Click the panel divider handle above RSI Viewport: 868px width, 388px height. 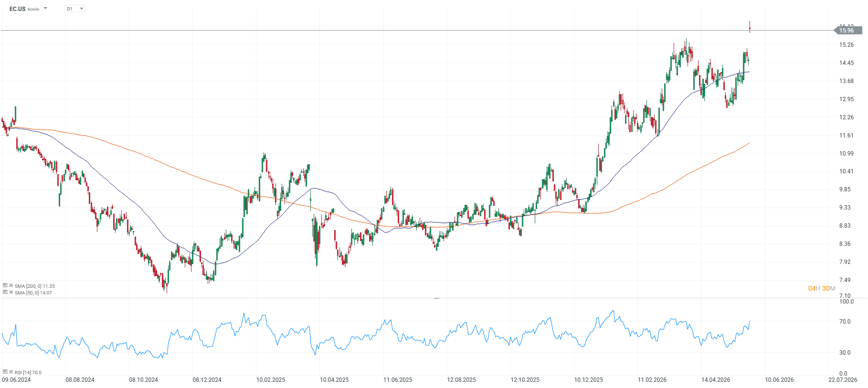(x=436, y=298)
